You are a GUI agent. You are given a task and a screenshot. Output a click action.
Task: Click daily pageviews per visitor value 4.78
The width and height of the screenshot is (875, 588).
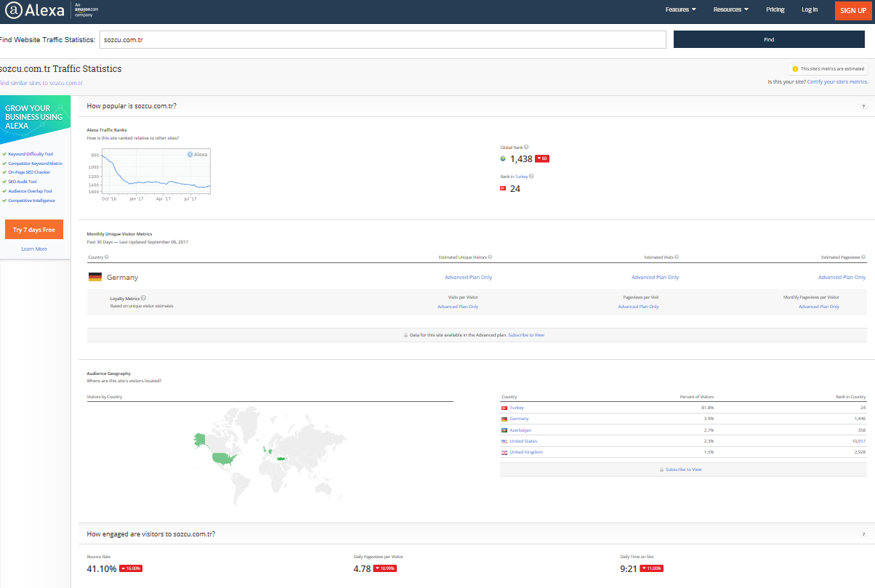pos(363,568)
